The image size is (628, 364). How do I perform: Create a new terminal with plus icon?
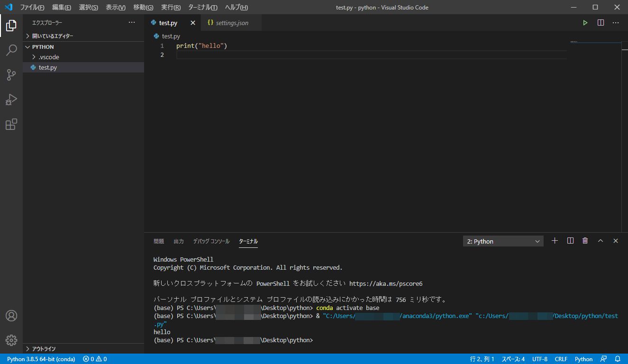pyautogui.click(x=555, y=241)
